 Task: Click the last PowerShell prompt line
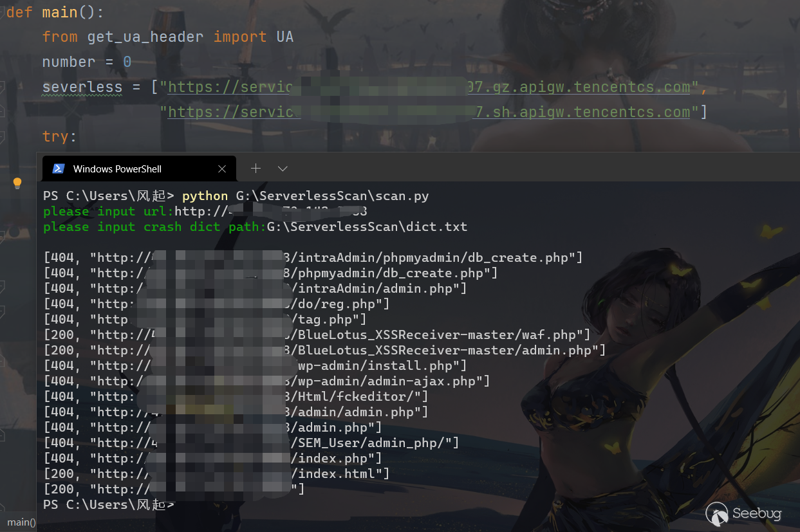[108, 505]
